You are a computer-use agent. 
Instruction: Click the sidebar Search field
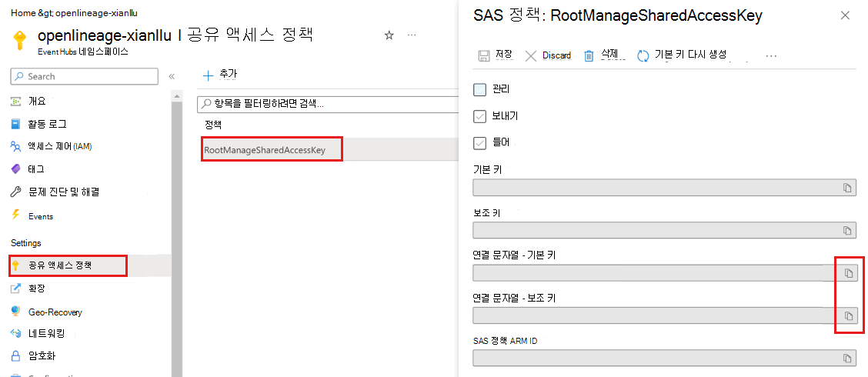[x=84, y=76]
